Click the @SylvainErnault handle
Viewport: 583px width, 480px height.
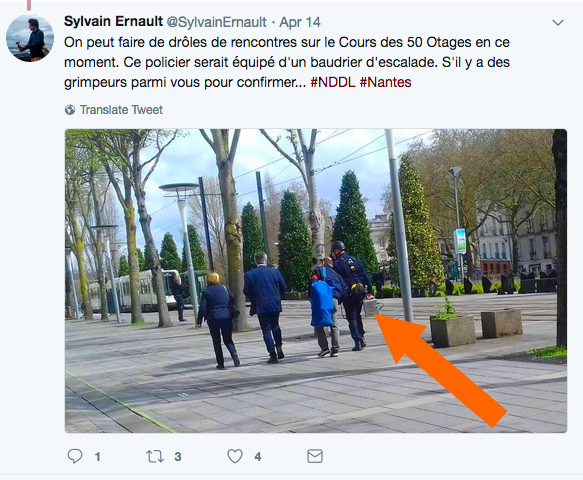[x=217, y=22]
